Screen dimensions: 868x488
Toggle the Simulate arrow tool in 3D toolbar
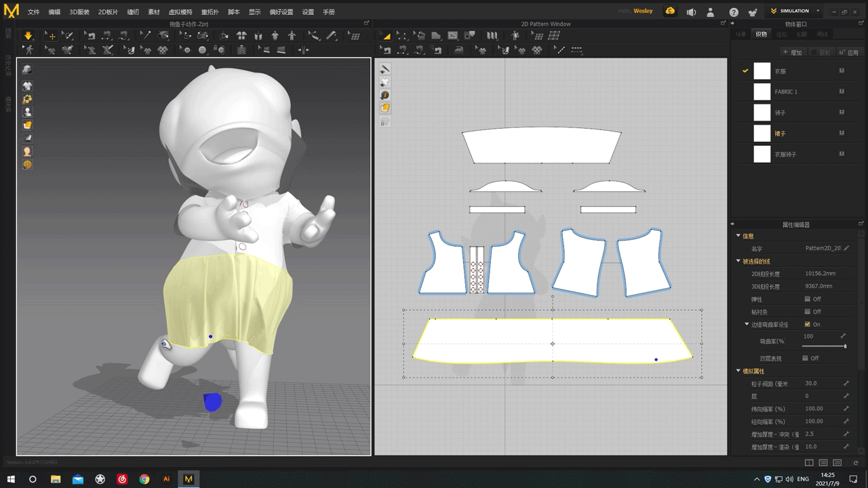click(x=28, y=36)
